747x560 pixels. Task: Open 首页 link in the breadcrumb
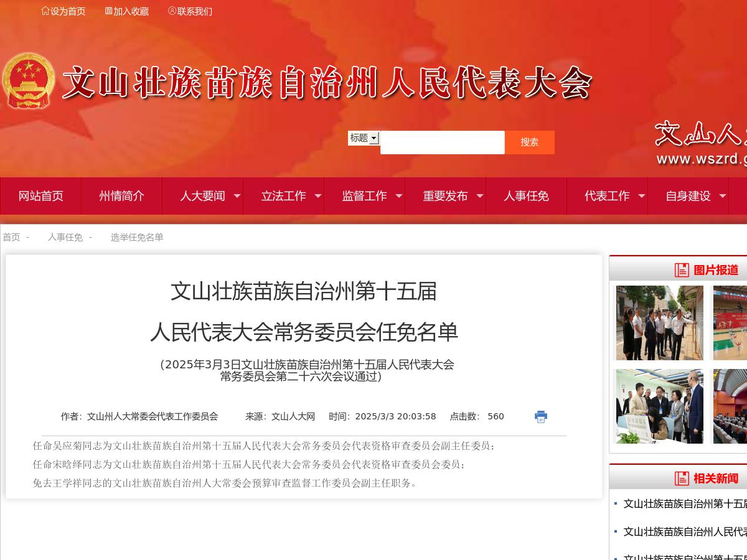click(x=11, y=237)
